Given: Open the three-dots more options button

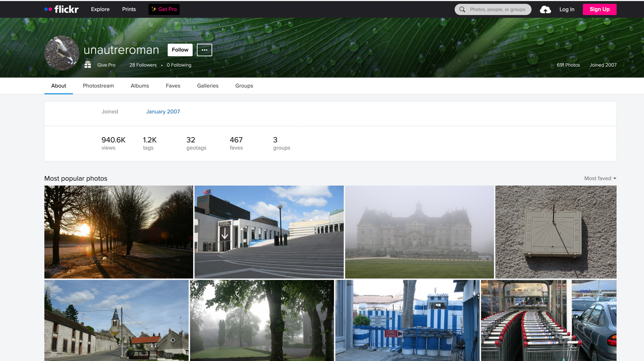Looking at the screenshot, I should pyautogui.click(x=204, y=50).
